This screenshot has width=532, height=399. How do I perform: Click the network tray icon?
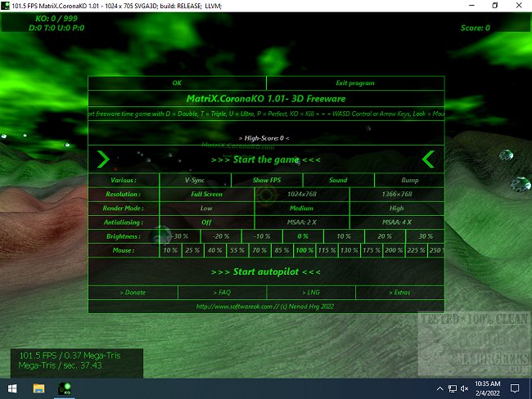tap(453, 388)
